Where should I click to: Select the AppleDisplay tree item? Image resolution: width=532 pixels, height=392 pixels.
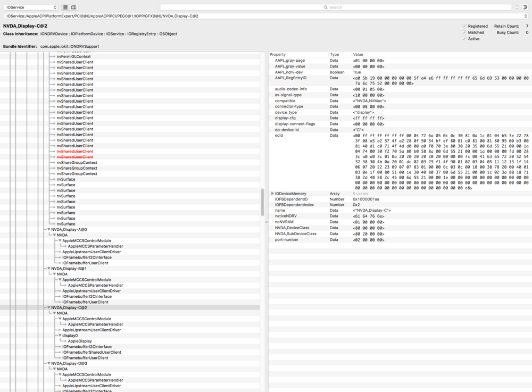pos(80,341)
